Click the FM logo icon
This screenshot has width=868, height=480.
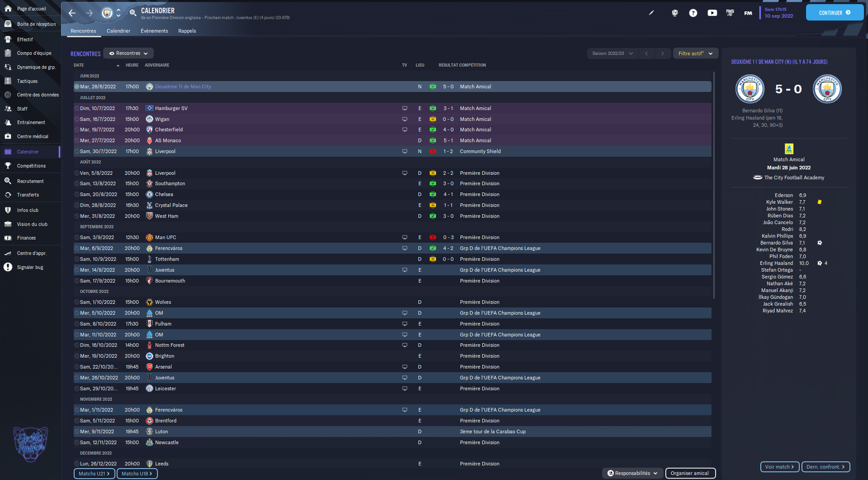(748, 13)
